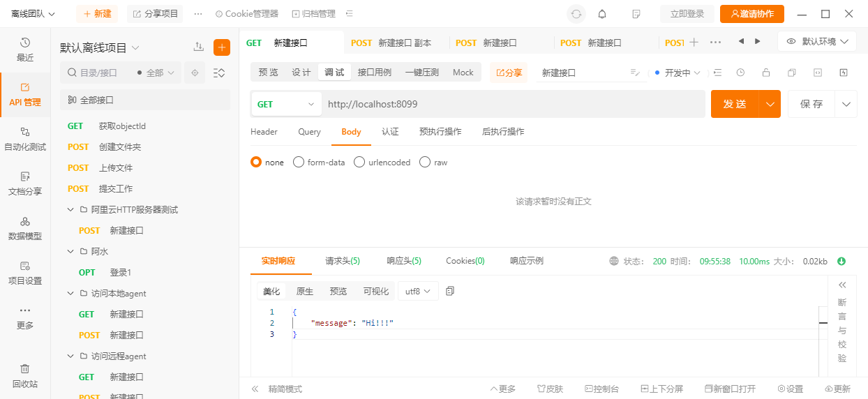
Task: Open the 请求头(5) response tab
Action: tap(343, 261)
